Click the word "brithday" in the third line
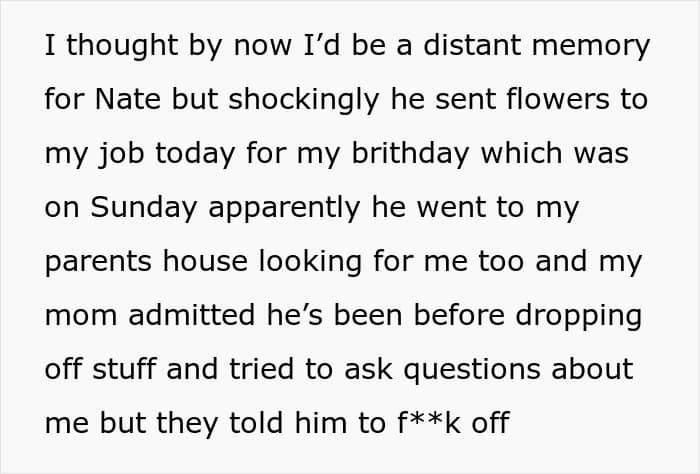 410,153
